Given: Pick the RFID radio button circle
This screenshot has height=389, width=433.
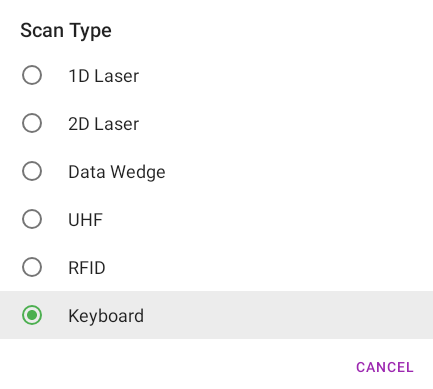Looking at the screenshot, I should [32, 267].
